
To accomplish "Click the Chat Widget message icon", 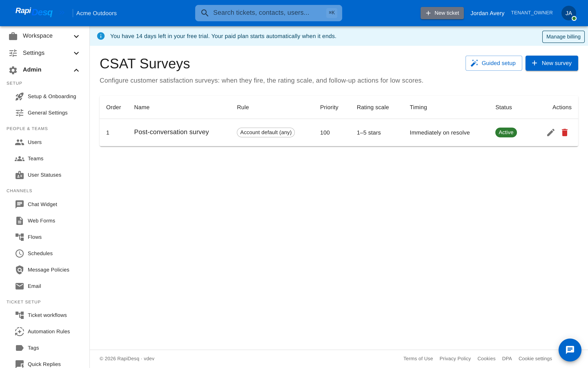I will point(19,204).
